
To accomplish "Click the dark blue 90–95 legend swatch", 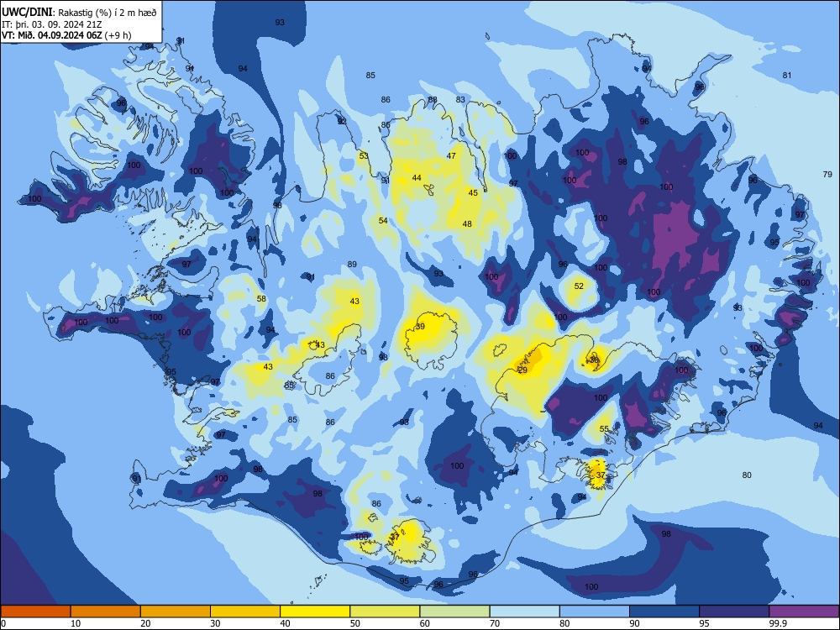I will coord(664,612).
